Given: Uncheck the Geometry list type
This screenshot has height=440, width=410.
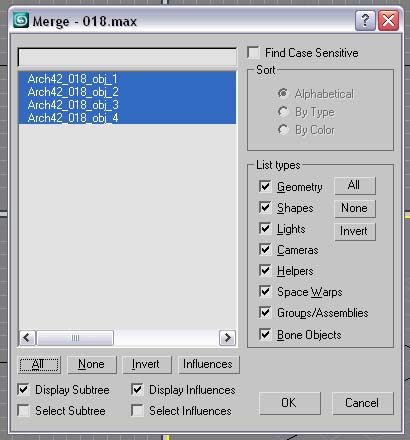Looking at the screenshot, I should coord(265,186).
